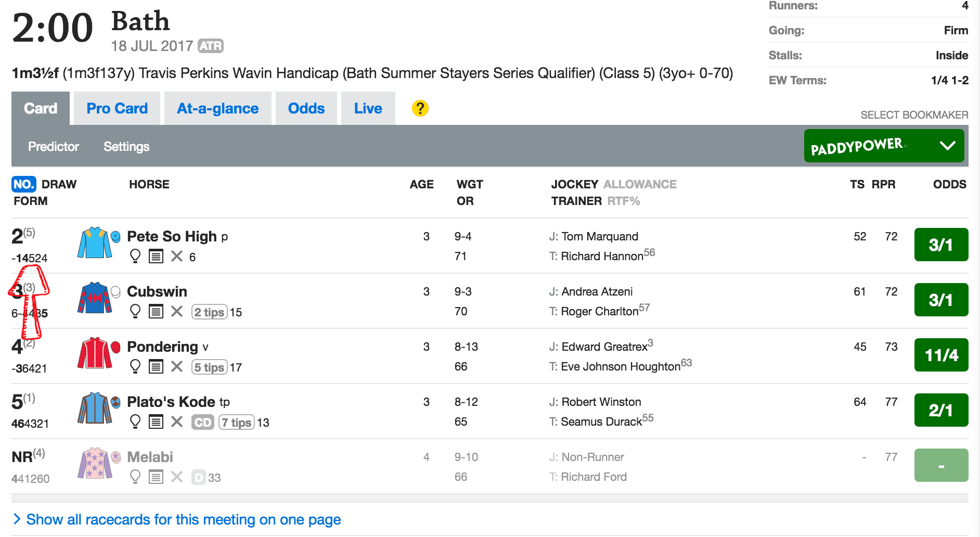Open the Paddy Power bookmaker dropdown
Viewport: 980px width, 537px height.
pyautogui.click(x=884, y=146)
